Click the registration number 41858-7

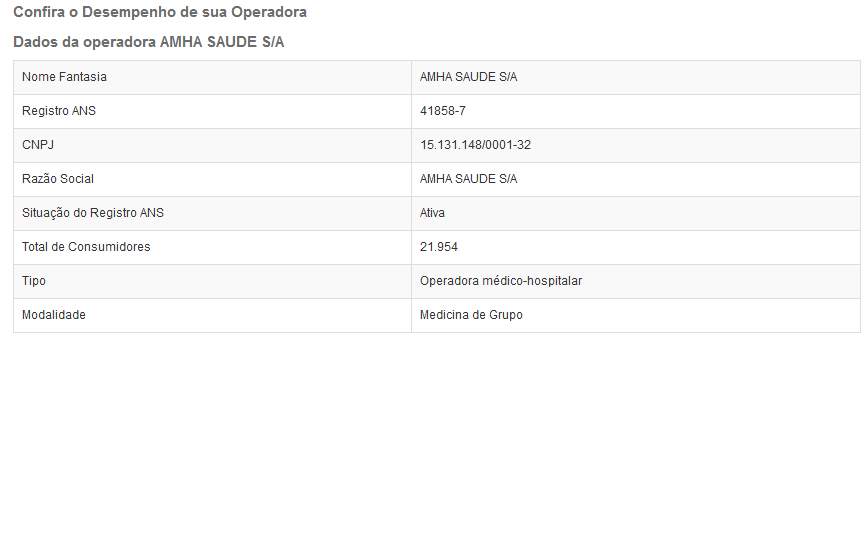tap(442, 111)
